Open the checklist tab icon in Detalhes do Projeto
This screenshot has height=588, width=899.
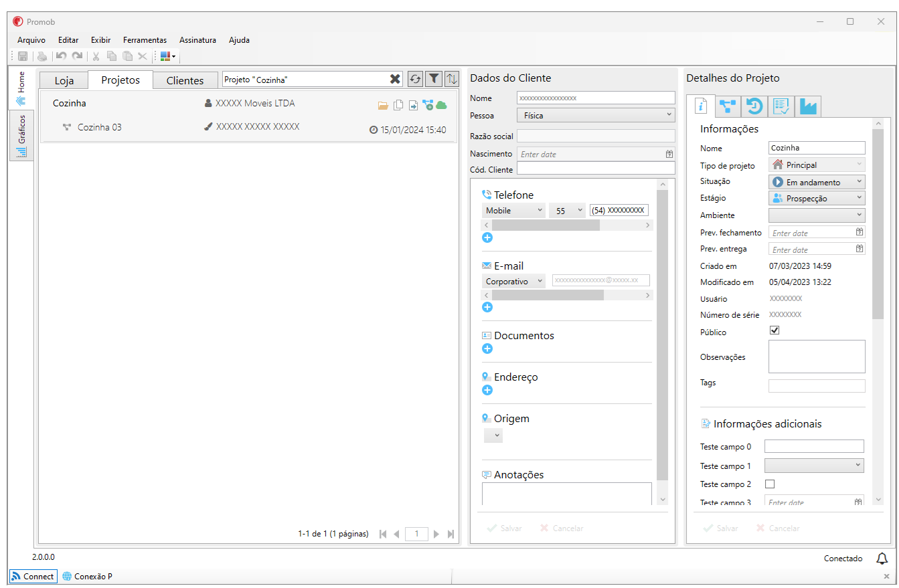click(x=781, y=106)
